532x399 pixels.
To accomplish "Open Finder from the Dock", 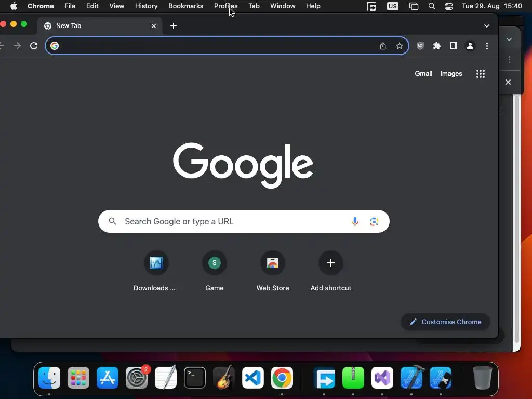I will (x=49, y=378).
